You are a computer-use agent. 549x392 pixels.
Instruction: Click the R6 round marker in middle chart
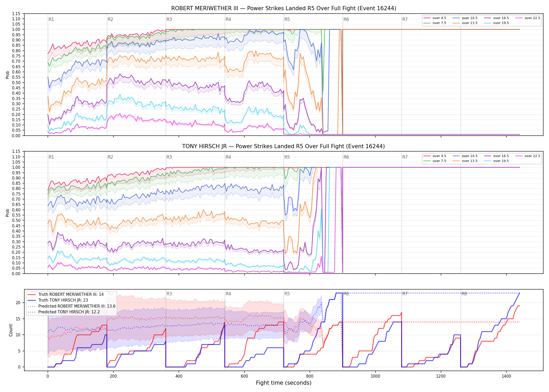point(346,157)
